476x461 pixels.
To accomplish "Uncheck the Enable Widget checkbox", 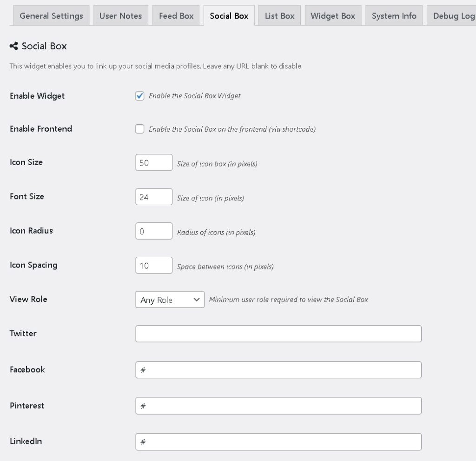I will [139, 96].
